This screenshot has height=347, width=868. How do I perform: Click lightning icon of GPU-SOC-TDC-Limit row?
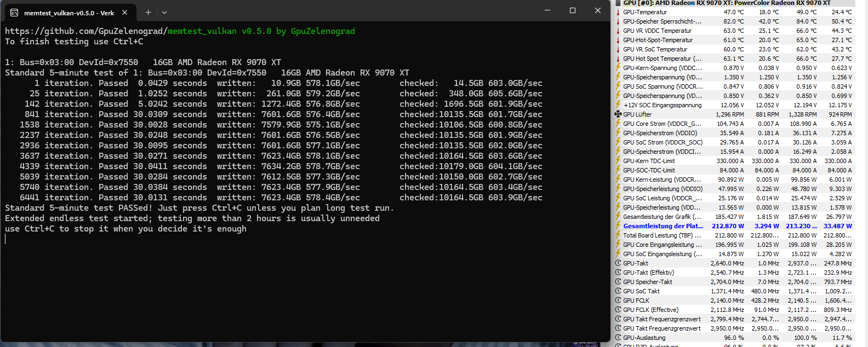point(618,170)
